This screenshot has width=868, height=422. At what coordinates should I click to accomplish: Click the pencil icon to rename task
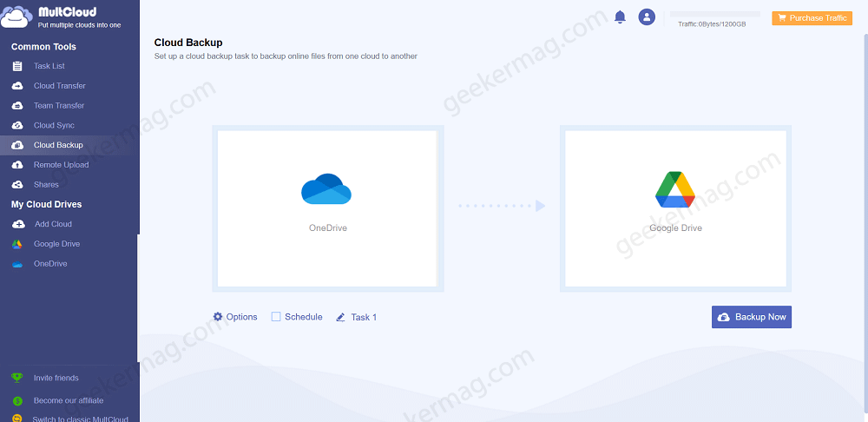click(x=340, y=317)
